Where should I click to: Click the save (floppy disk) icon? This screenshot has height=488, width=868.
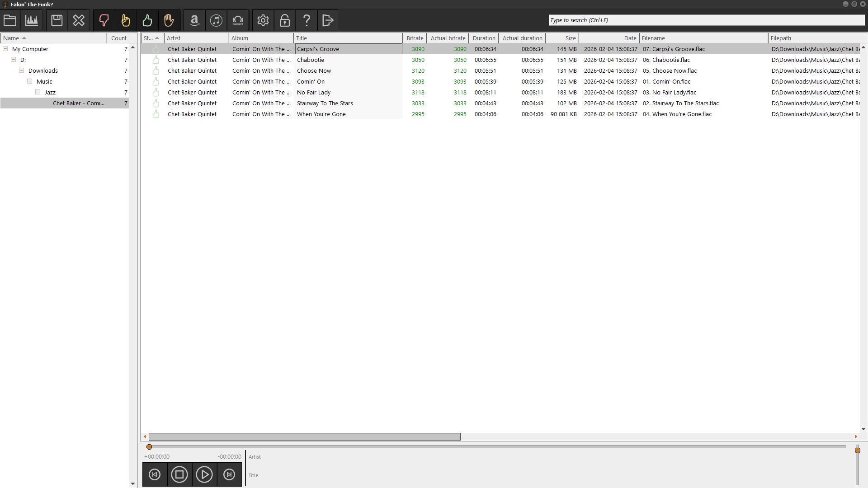click(x=57, y=20)
